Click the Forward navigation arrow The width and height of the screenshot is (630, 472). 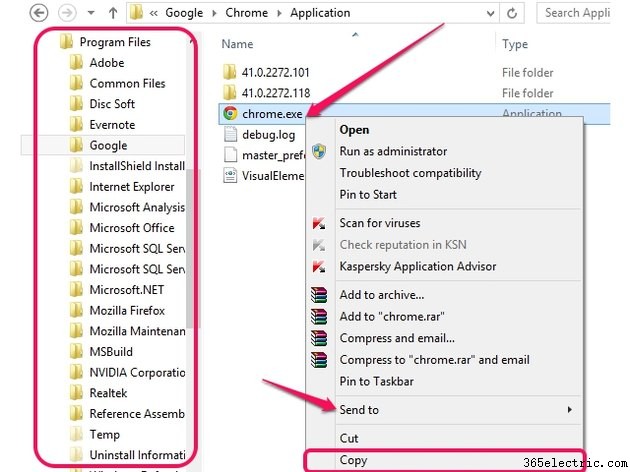click(67, 13)
